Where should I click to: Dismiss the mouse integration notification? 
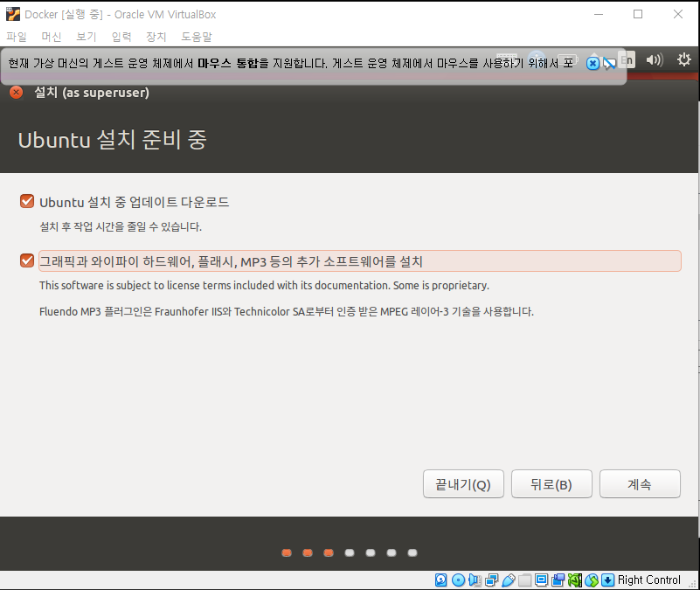593,64
